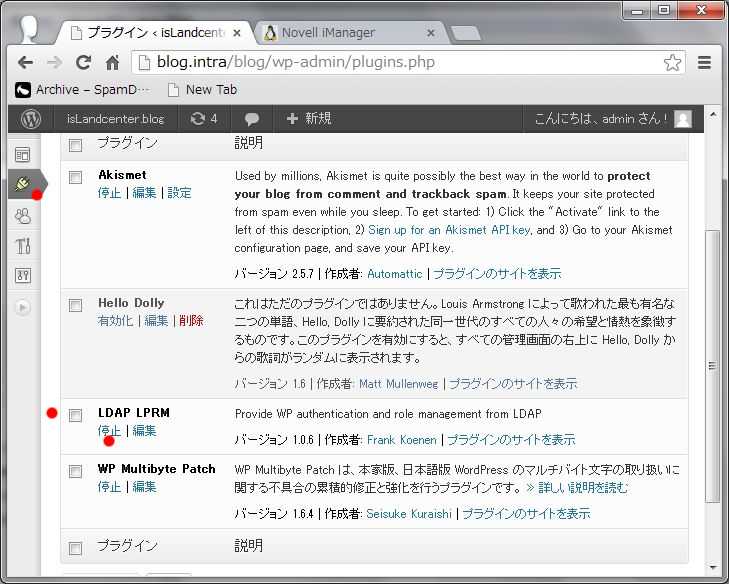Open the Matt Mullenweg author link

coord(398,384)
